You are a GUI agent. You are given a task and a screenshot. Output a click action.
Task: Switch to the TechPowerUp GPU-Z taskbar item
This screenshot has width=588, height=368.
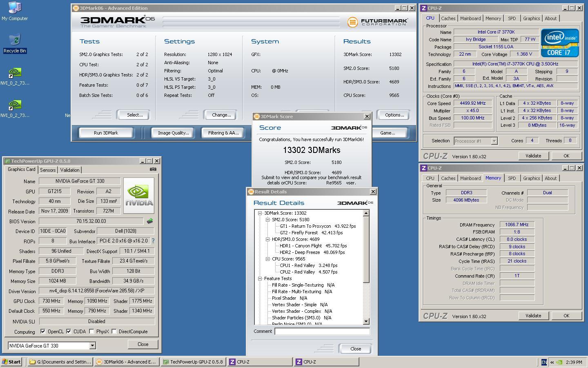(193, 362)
